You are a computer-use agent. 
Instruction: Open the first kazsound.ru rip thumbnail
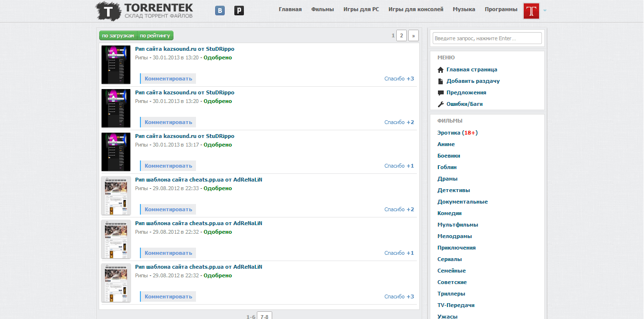tap(116, 65)
